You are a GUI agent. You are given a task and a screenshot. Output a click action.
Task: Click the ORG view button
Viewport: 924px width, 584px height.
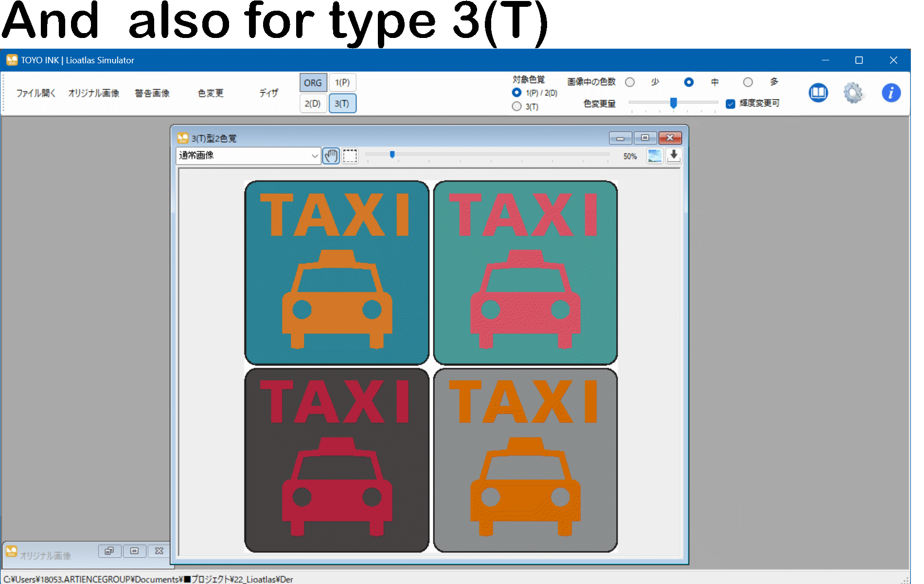[313, 83]
